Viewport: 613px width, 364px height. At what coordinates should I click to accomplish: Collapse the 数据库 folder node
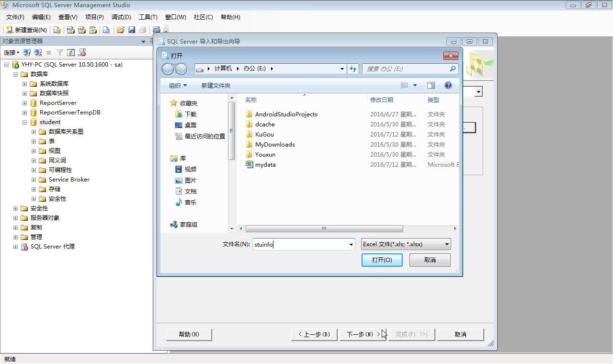(x=15, y=74)
